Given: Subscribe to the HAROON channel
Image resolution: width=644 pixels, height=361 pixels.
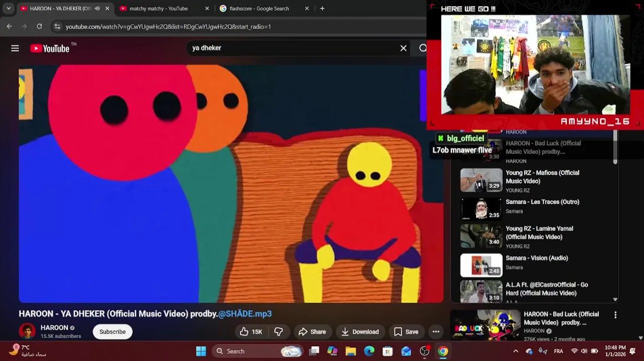Looking at the screenshot, I should [112, 332].
